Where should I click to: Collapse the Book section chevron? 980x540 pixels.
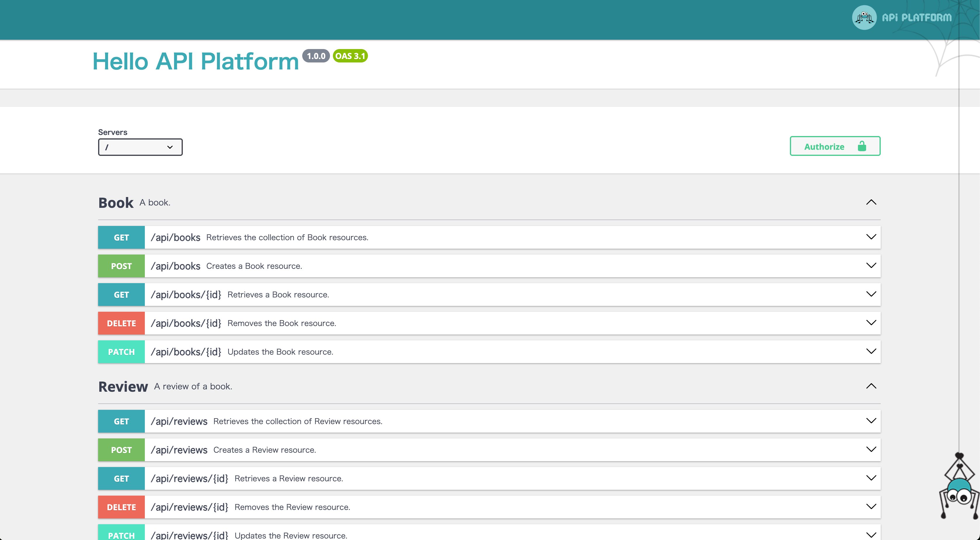(x=871, y=202)
